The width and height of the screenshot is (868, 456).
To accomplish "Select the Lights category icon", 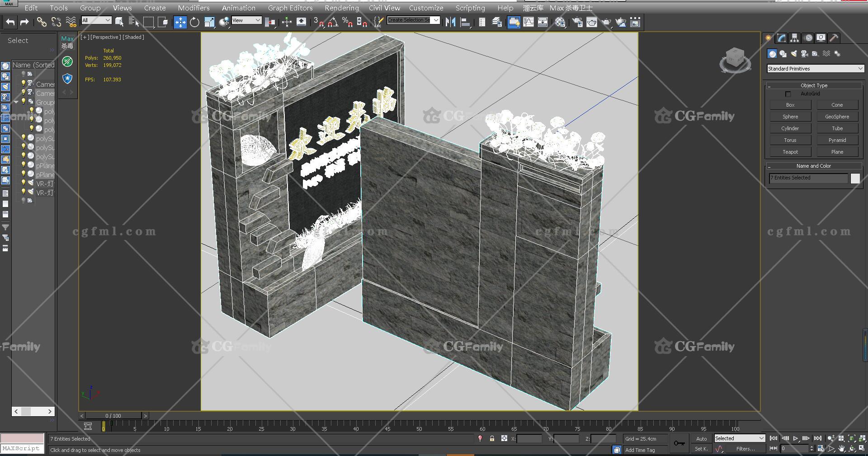I will (793, 54).
